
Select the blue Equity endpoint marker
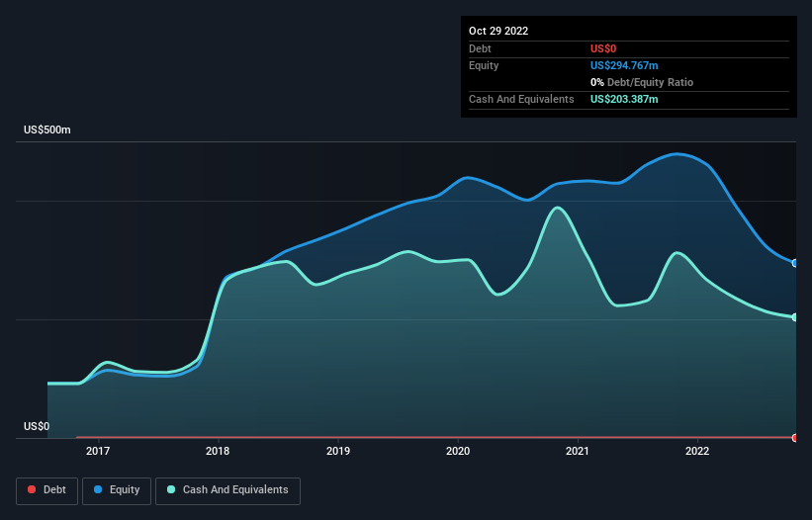point(795,263)
